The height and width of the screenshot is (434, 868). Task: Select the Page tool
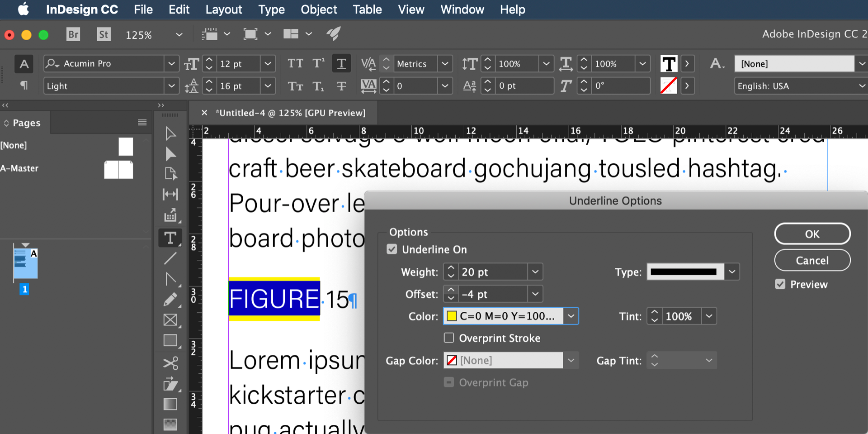(170, 174)
